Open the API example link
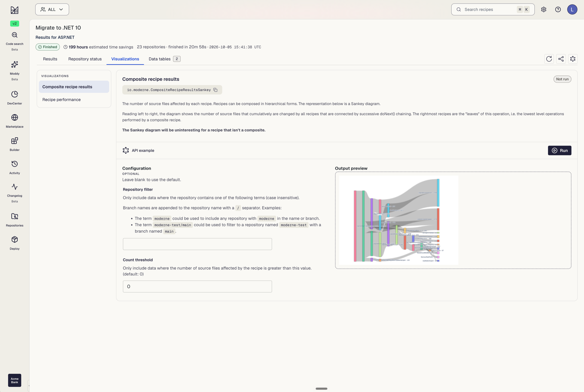This screenshot has width=584, height=392. click(x=138, y=150)
